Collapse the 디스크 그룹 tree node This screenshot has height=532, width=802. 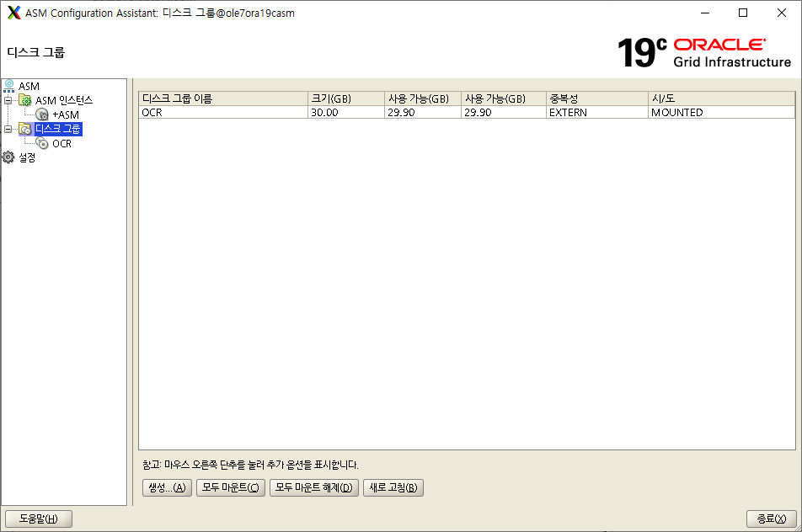(x=8, y=129)
